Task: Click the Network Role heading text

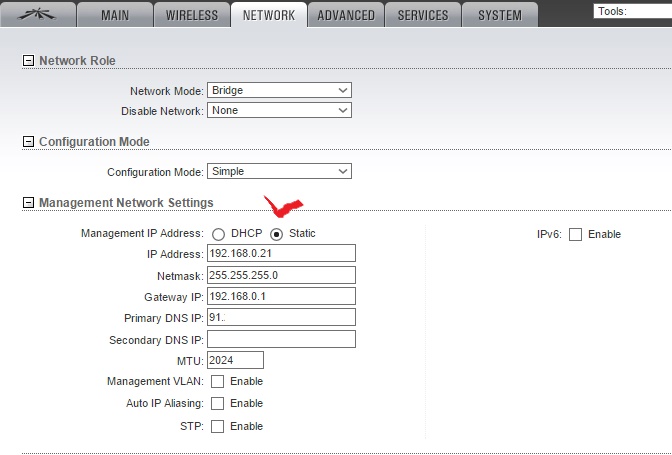Action: click(x=77, y=60)
